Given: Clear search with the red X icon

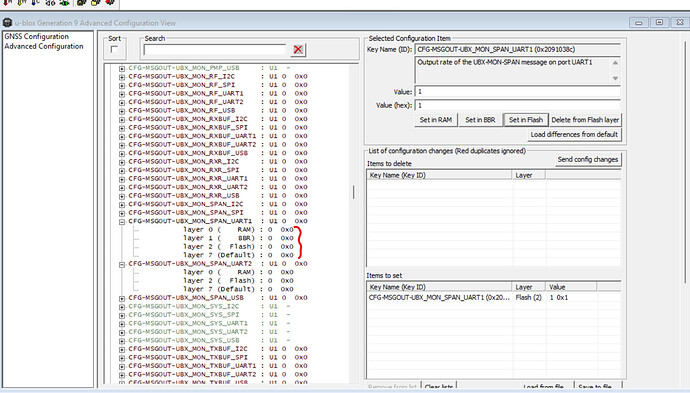Looking at the screenshot, I should tap(298, 49).
